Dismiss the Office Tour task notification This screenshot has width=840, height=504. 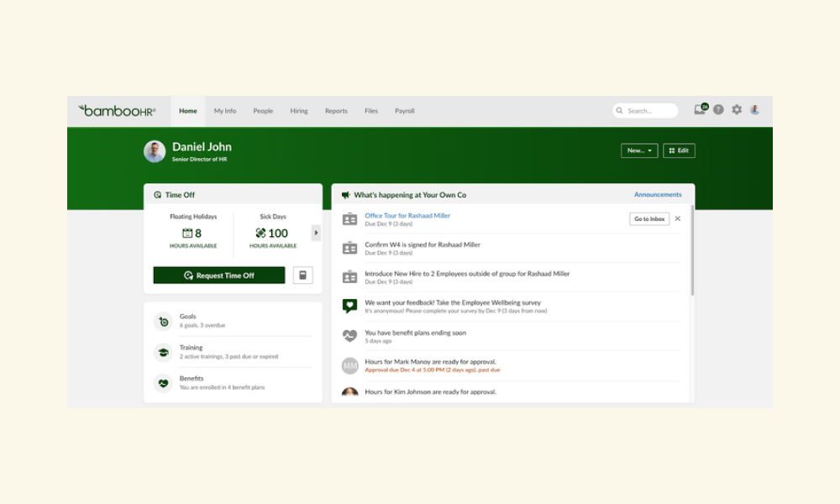[x=678, y=218]
